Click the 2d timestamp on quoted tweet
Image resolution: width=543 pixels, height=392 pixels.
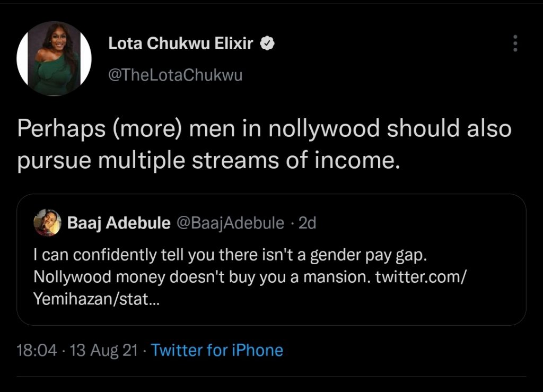[308, 223]
